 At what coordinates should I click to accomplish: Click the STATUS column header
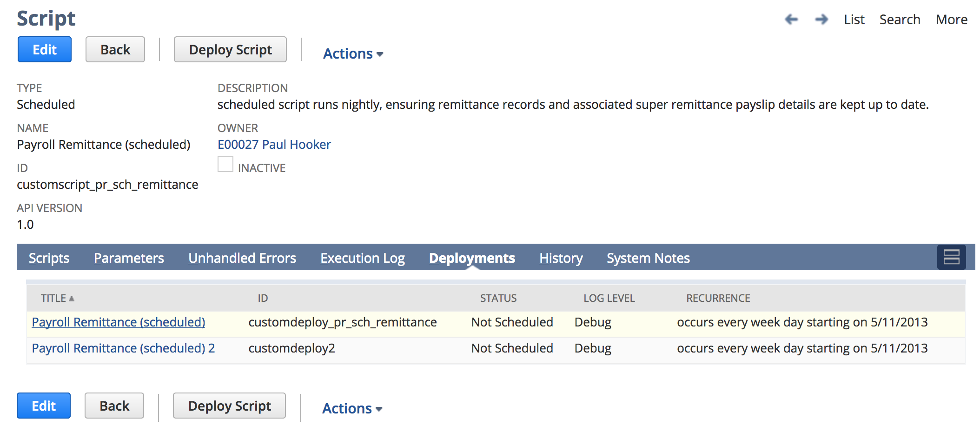click(498, 298)
